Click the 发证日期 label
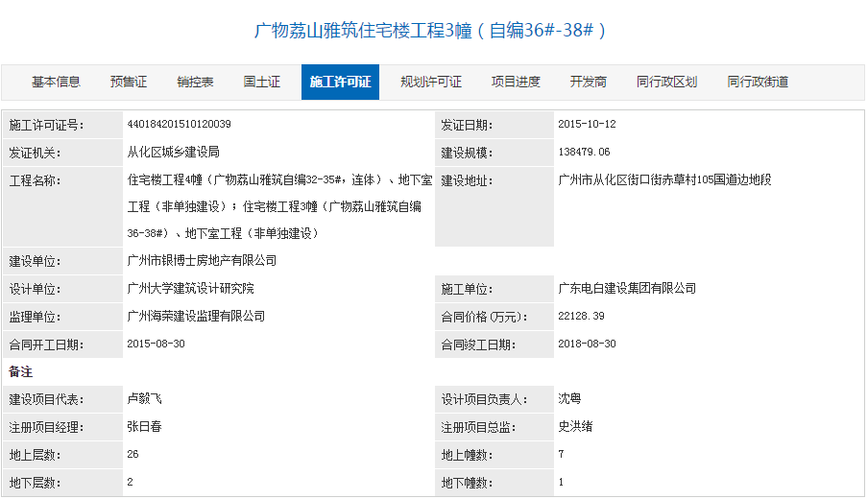Screen dimensions: 868x499 pos(467,125)
